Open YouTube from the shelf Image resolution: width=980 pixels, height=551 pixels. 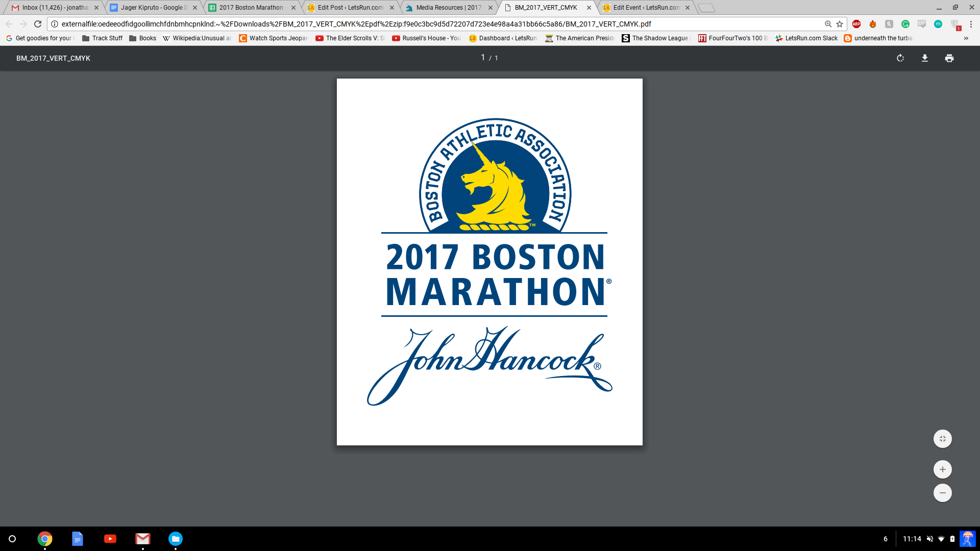[110, 539]
